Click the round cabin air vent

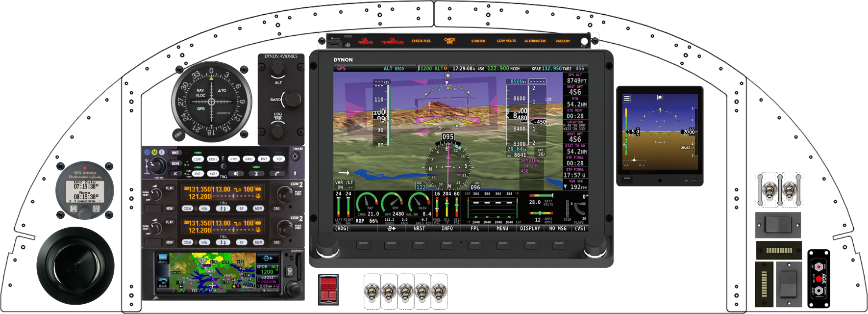coord(75,266)
